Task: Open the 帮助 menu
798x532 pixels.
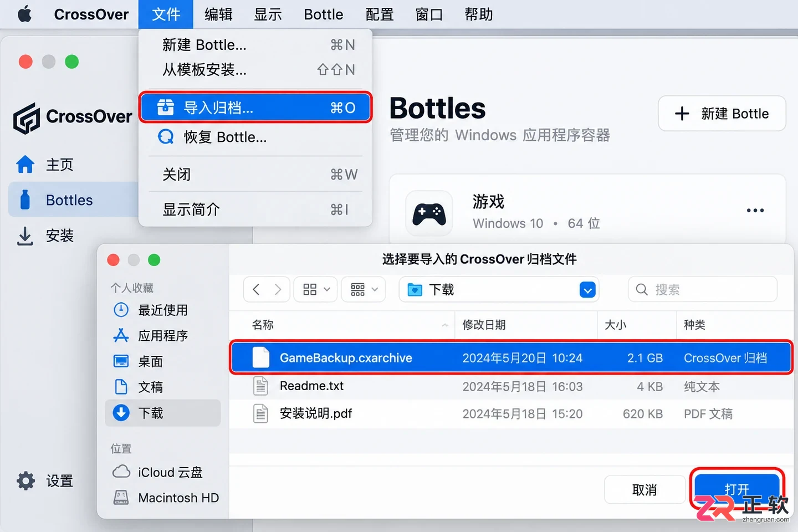Action: 479,14
